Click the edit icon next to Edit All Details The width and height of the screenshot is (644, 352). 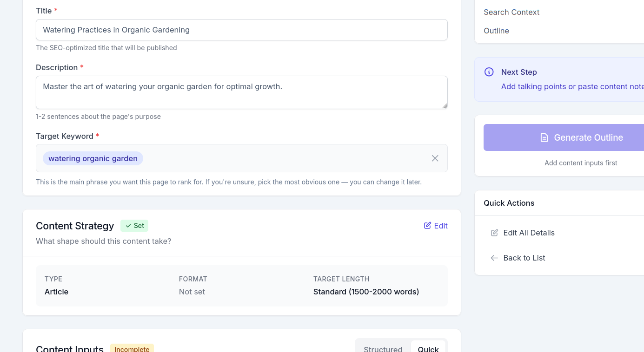tap(494, 233)
